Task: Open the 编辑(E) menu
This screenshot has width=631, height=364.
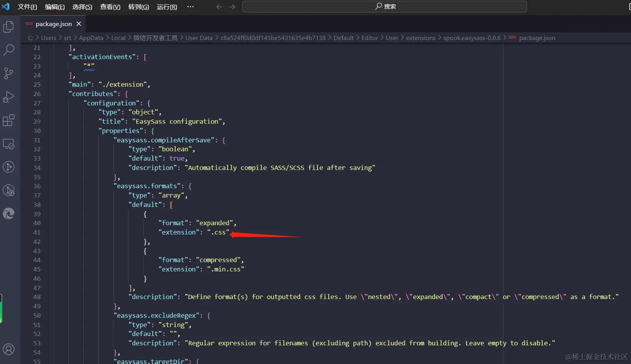Action: 55,7
